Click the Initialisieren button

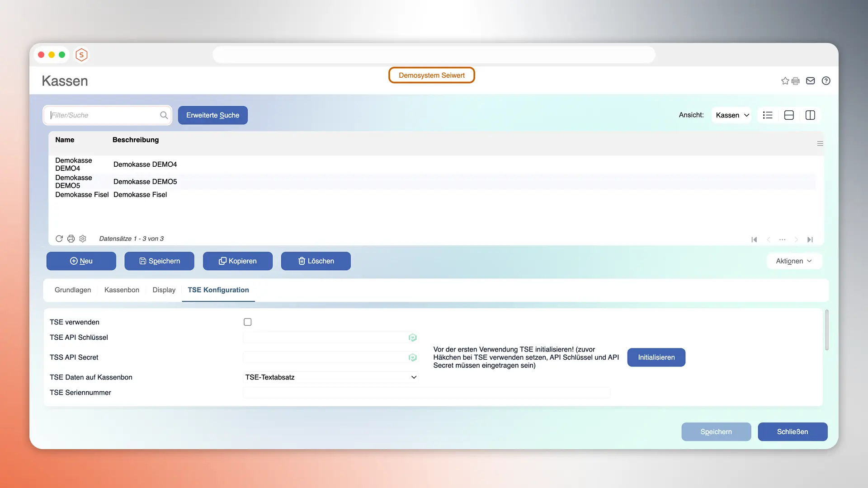pos(656,357)
